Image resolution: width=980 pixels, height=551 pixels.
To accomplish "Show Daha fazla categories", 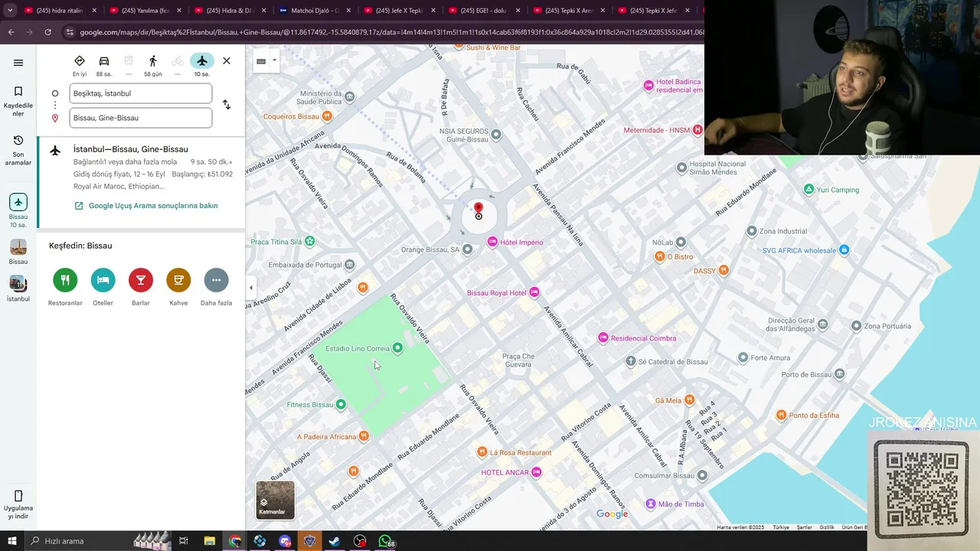I will pos(216,287).
